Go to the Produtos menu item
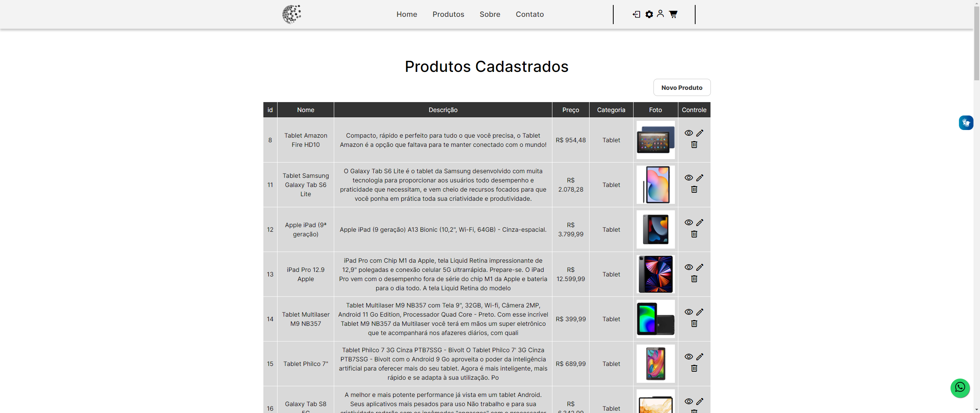 448,15
